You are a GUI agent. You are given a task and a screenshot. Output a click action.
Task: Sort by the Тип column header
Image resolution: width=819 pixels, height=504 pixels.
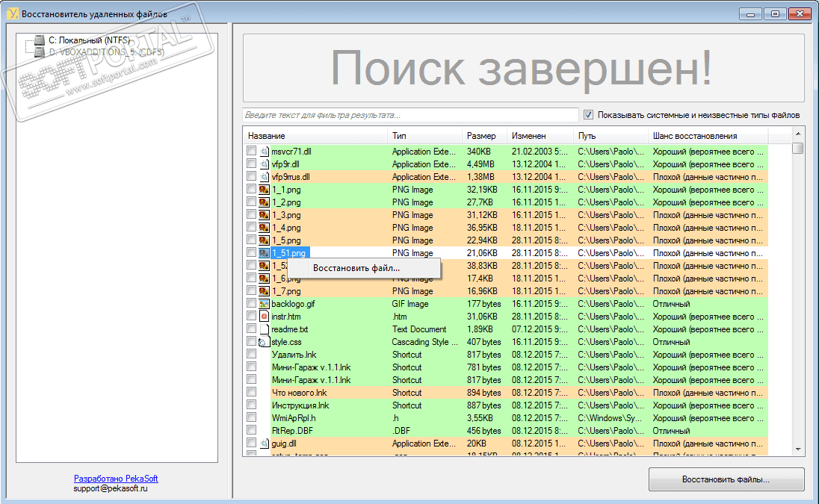424,136
